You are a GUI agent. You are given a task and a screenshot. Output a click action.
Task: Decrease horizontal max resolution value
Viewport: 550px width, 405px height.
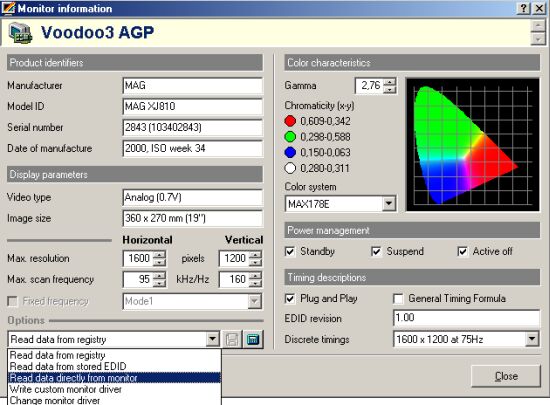point(160,262)
